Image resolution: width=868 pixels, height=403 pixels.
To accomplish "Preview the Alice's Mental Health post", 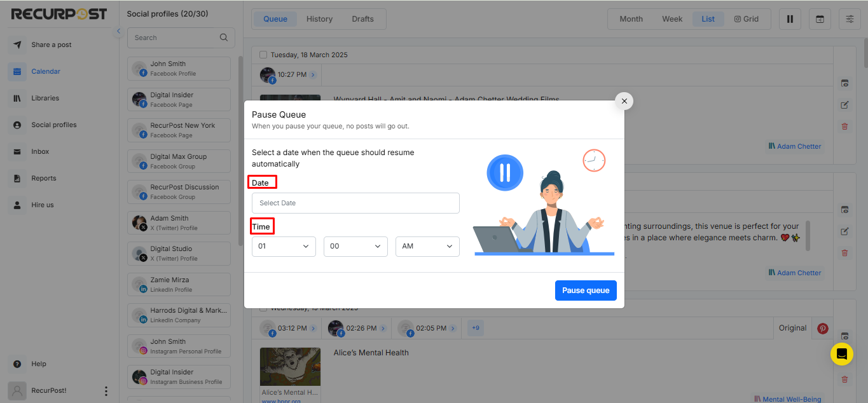I will point(844,336).
